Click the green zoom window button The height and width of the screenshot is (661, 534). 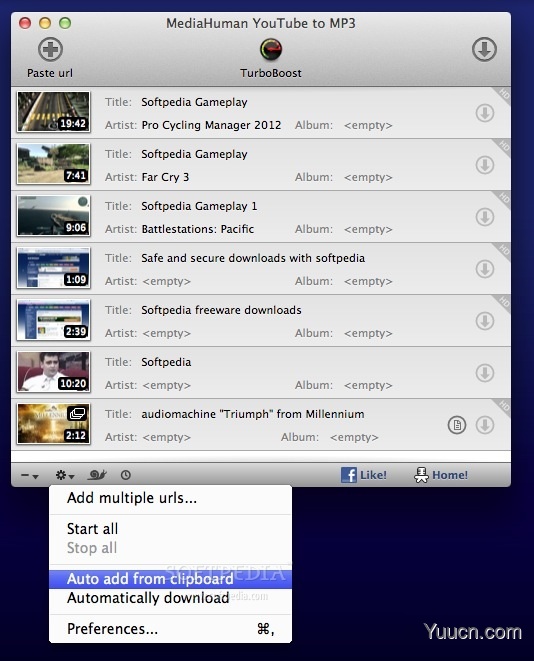pos(65,23)
